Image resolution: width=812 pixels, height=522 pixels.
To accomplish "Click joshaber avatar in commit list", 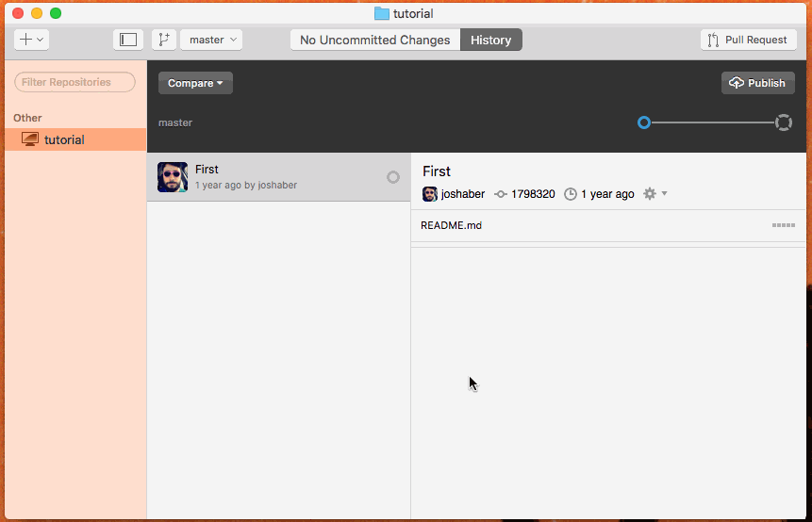I will pyautogui.click(x=173, y=177).
